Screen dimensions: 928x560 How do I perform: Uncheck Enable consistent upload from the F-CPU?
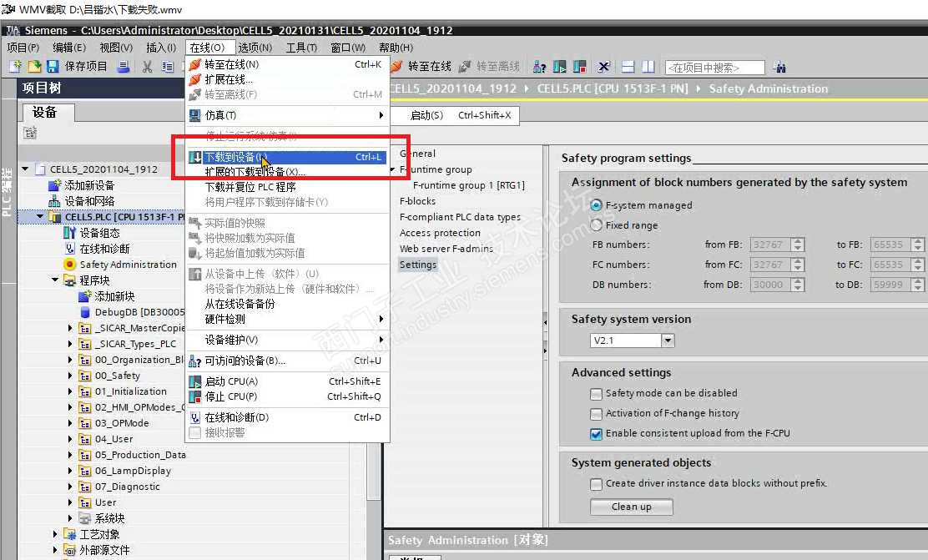(x=596, y=434)
